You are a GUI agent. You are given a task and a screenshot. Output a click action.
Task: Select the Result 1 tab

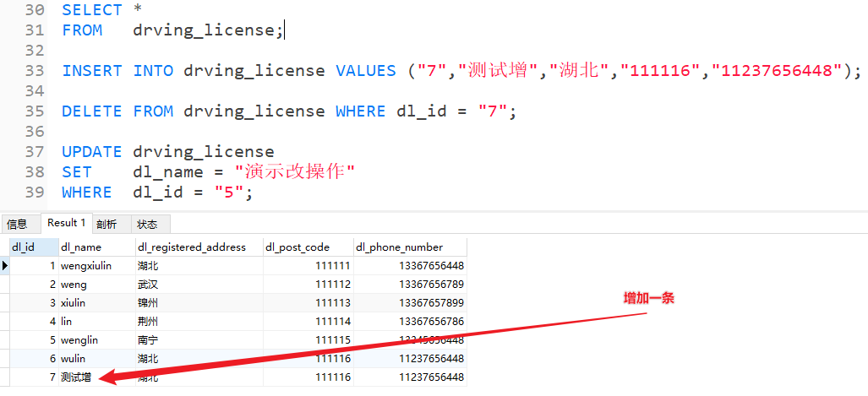click(x=67, y=223)
